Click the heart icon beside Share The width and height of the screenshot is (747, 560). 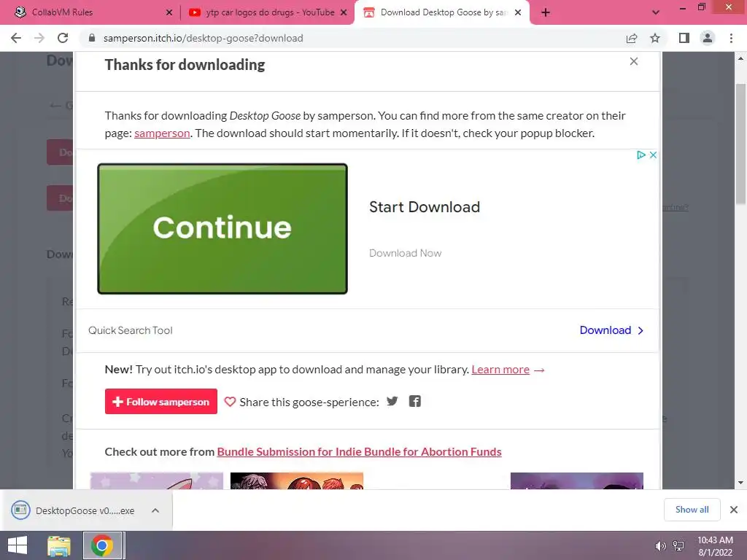pos(230,402)
